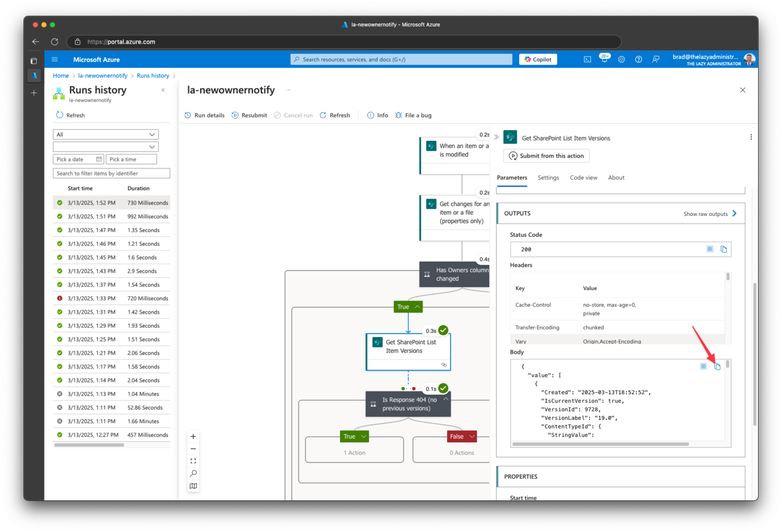Resubmit the workflow run

(x=249, y=116)
